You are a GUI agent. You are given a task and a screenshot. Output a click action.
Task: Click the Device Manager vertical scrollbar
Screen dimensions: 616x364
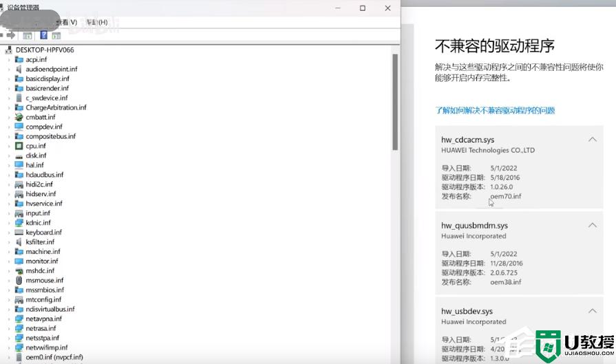coord(395,103)
